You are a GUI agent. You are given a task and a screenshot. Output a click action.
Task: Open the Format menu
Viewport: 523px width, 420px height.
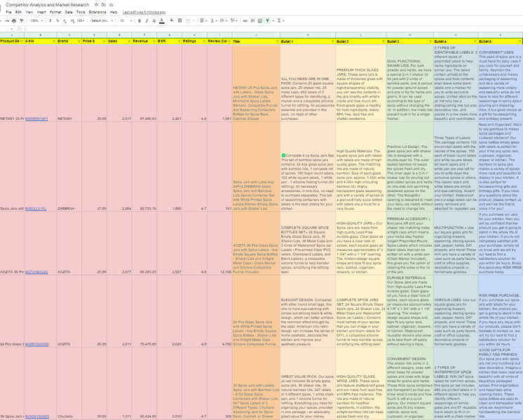tap(55, 12)
